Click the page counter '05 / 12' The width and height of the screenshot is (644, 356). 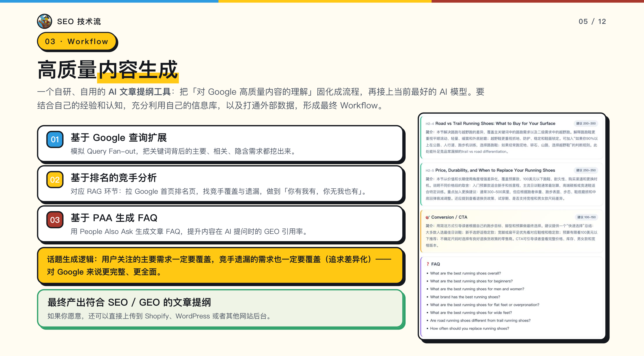coord(592,22)
